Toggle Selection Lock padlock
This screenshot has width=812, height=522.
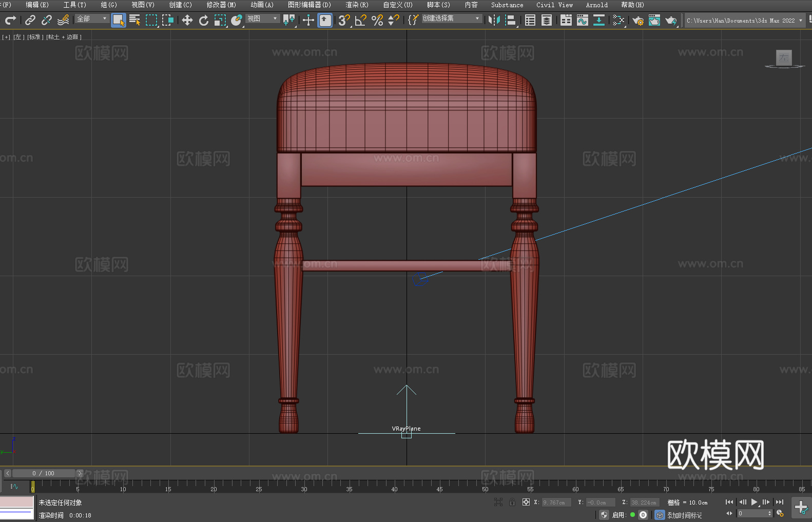point(512,502)
